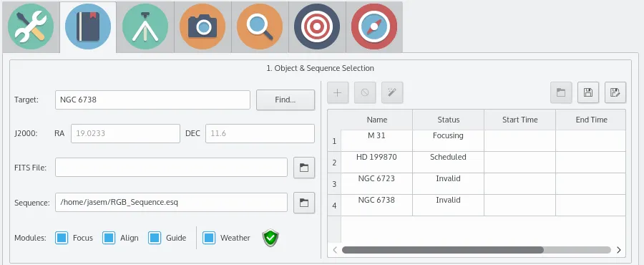Click the Name column header
This screenshot has width=644, height=265.
377,120
